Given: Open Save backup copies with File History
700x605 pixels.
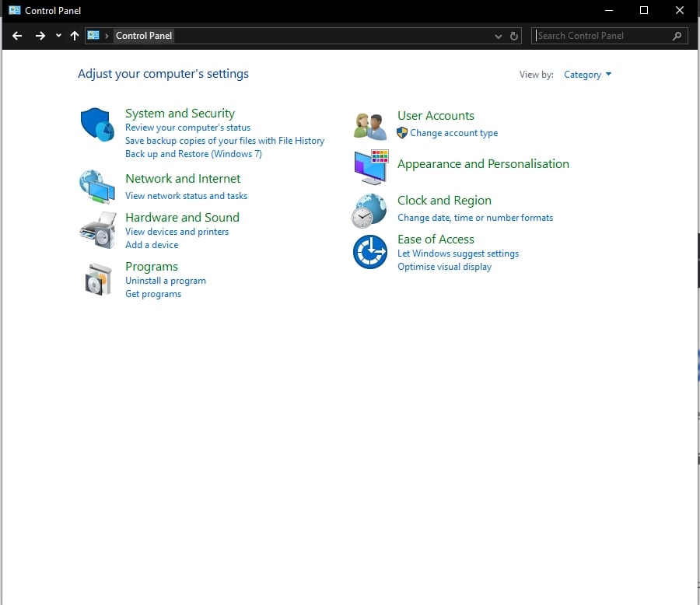Looking at the screenshot, I should pos(225,141).
